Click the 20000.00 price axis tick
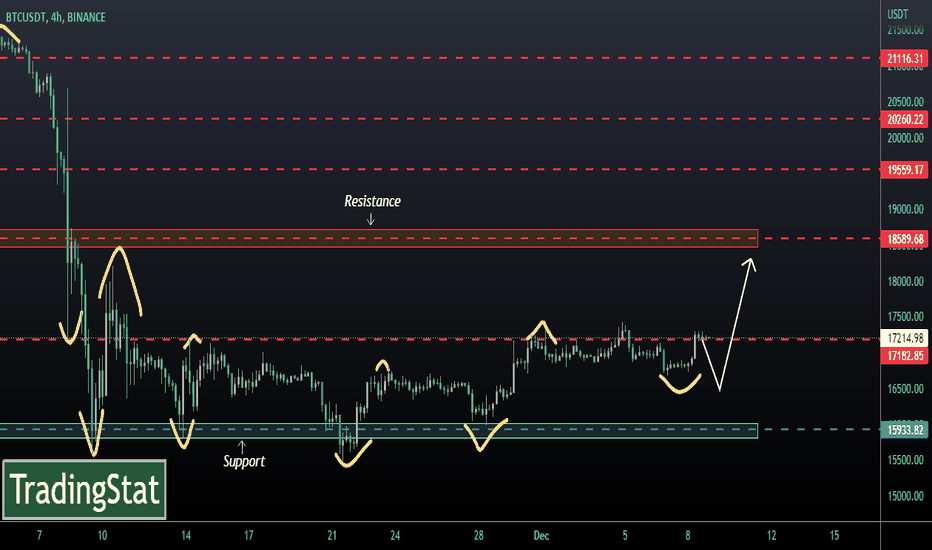 tap(905, 137)
